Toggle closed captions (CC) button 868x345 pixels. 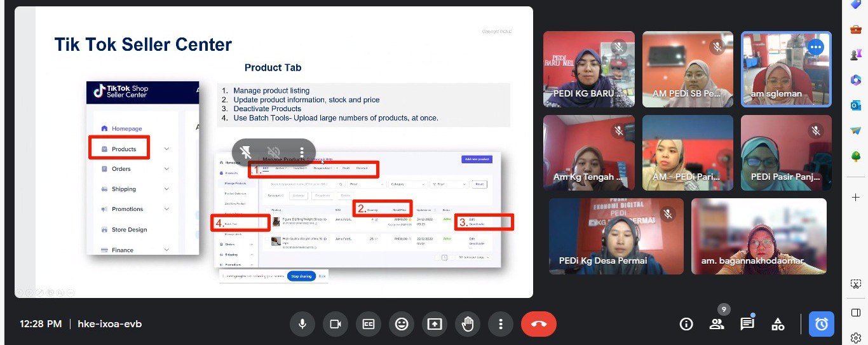click(x=369, y=324)
